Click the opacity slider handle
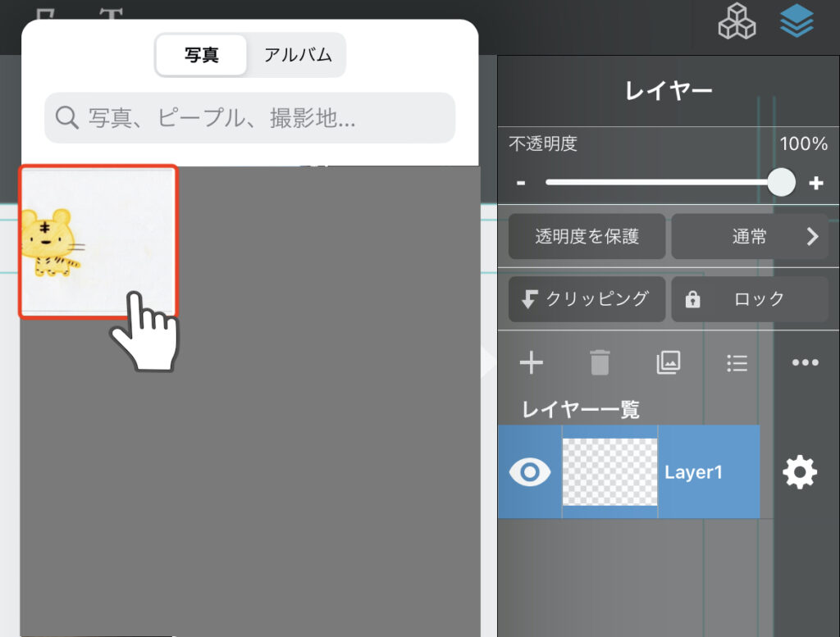840x637 pixels. point(782,182)
